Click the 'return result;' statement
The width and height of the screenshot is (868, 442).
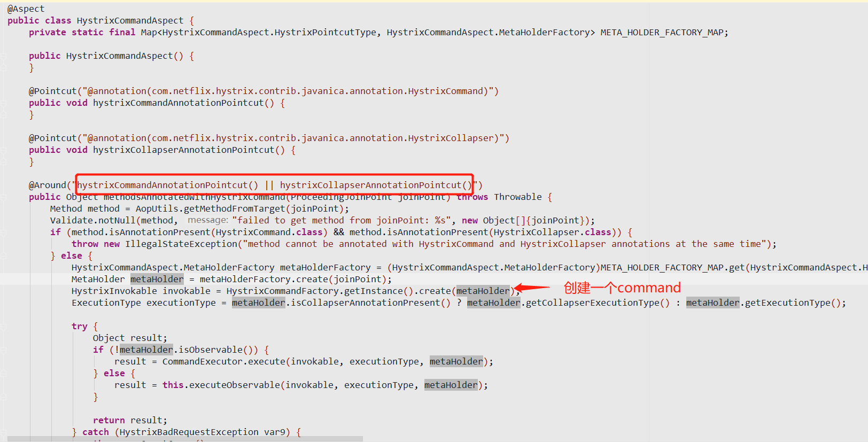pos(130,421)
